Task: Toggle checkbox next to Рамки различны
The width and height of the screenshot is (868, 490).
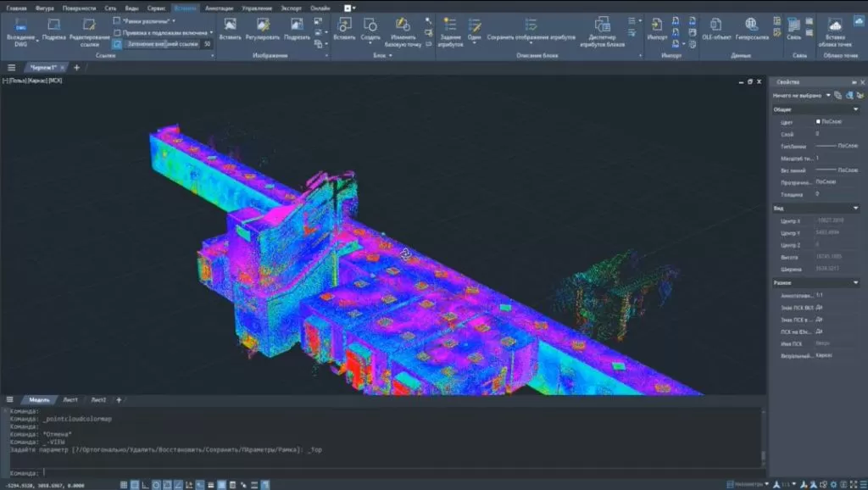Action: pos(117,20)
